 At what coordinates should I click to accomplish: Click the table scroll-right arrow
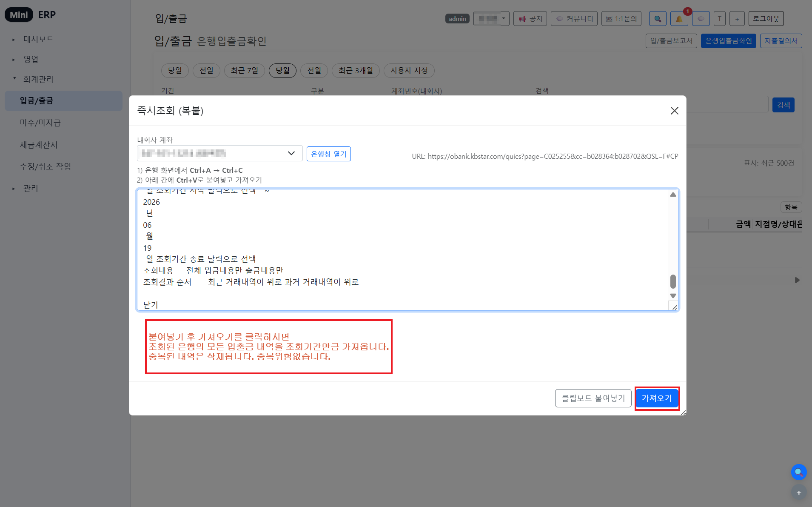coord(797,280)
